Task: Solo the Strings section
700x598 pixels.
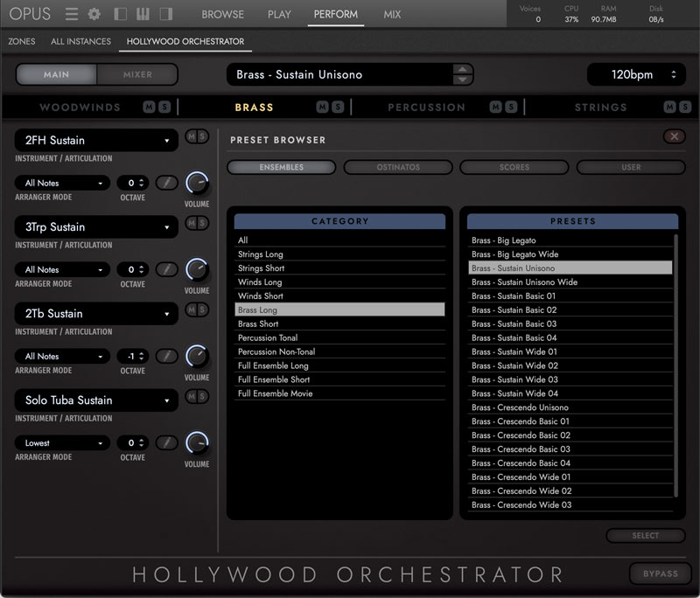Action: coord(685,107)
